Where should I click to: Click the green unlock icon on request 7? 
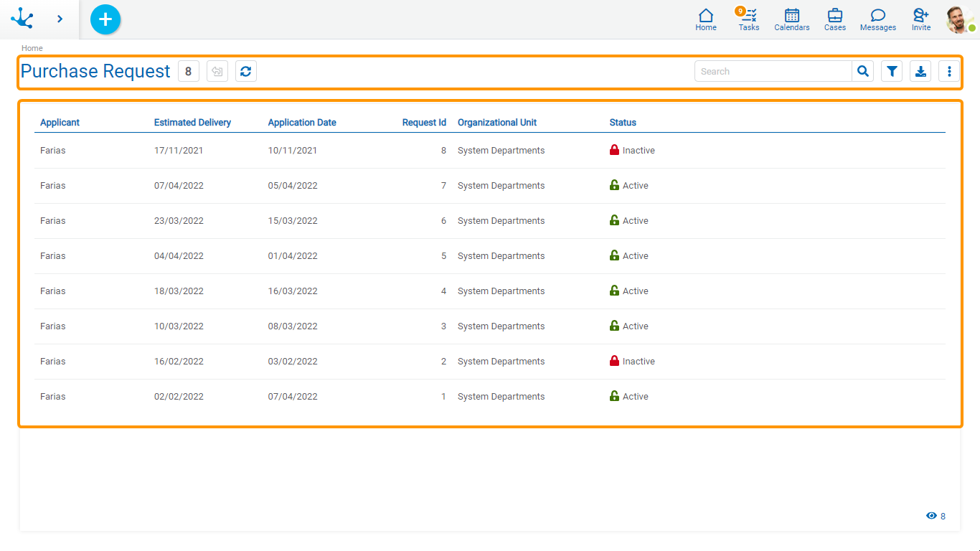click(614, 185)
